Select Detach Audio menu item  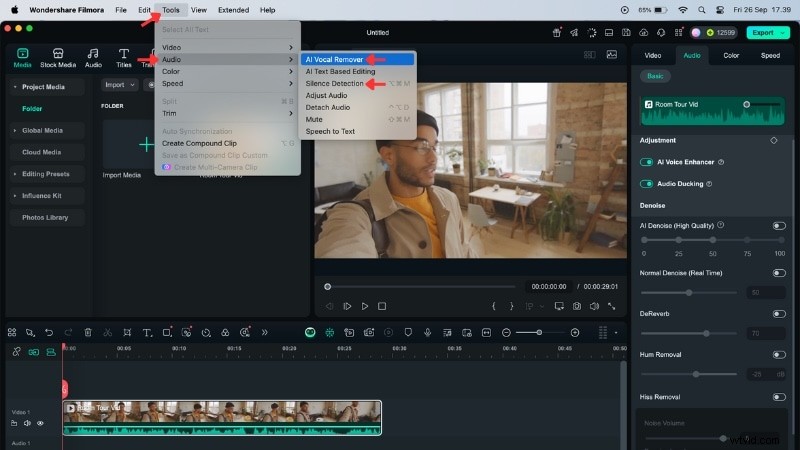(x=357, y=107)
